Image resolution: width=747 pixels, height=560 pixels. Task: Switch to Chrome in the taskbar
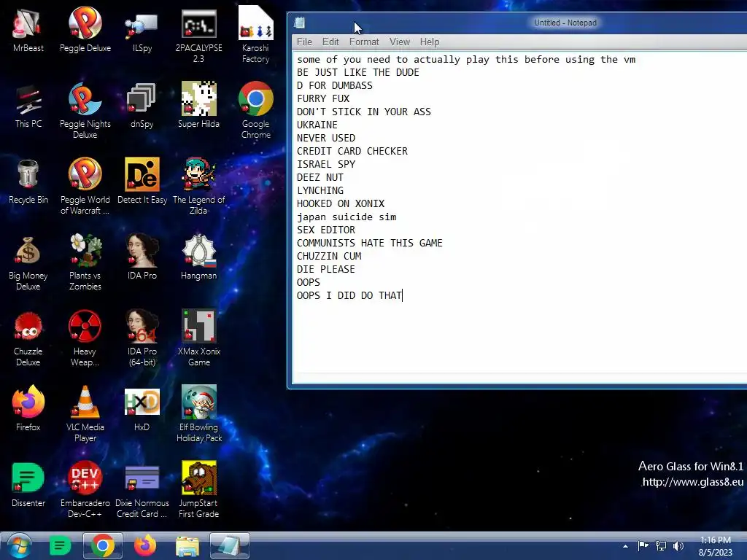(x=102, y=545)
